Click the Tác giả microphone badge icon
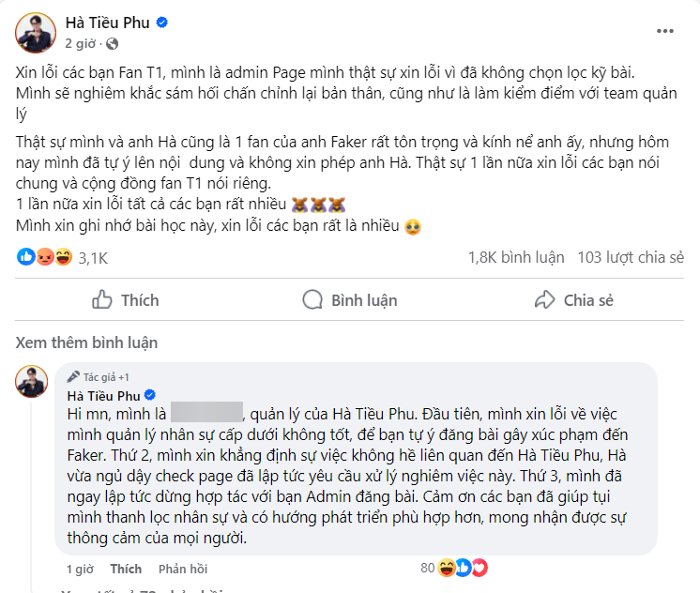700x593 pixels. 73,377
